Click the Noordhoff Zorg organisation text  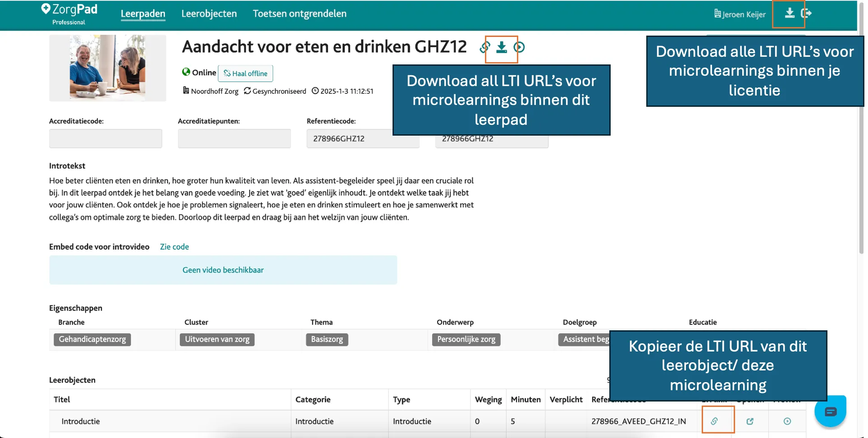[215, 91]
